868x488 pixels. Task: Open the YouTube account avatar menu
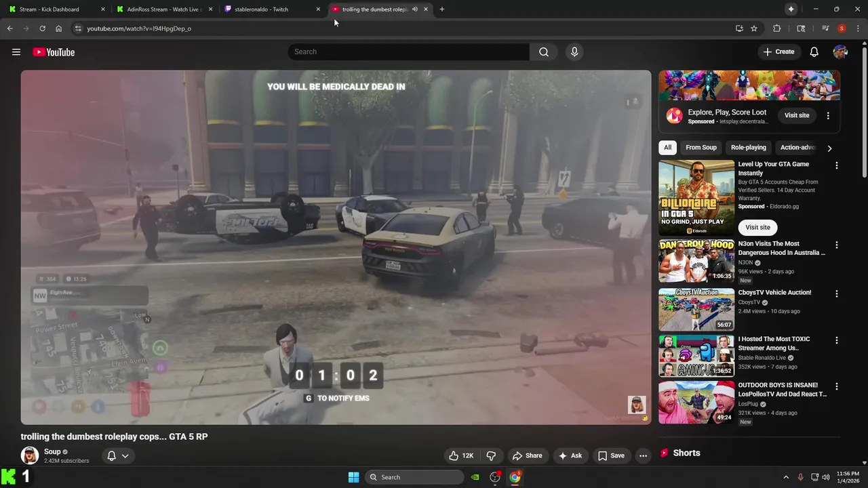pyautogui.click(x=840, y=52)
